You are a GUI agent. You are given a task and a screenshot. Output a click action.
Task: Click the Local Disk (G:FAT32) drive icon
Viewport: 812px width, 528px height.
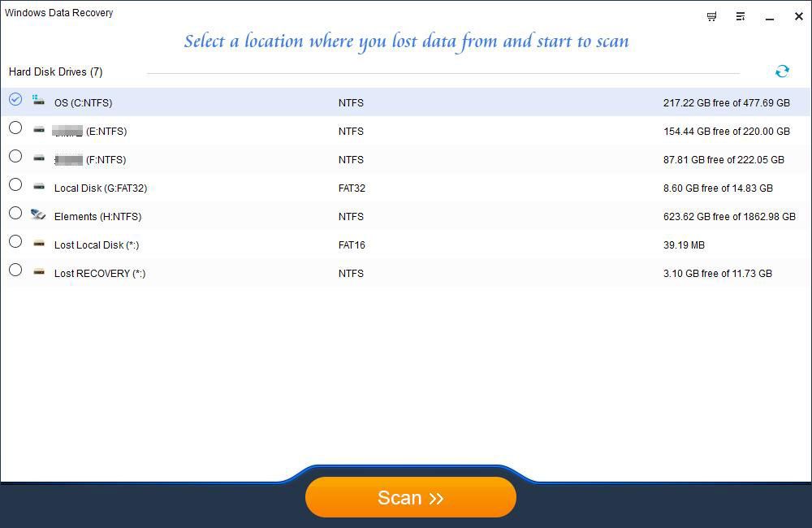pyautogui.click(x=38, y=188)
